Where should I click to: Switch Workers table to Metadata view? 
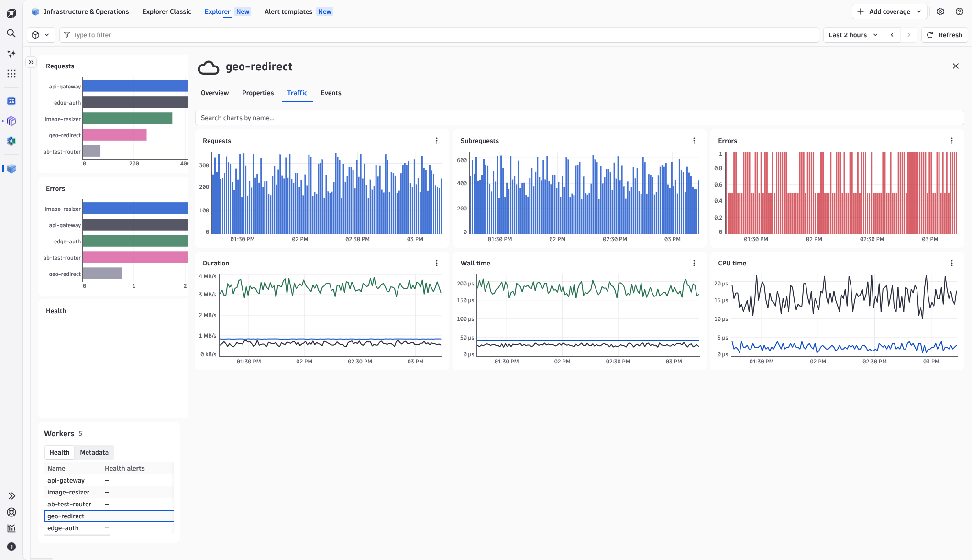[94, 452]
